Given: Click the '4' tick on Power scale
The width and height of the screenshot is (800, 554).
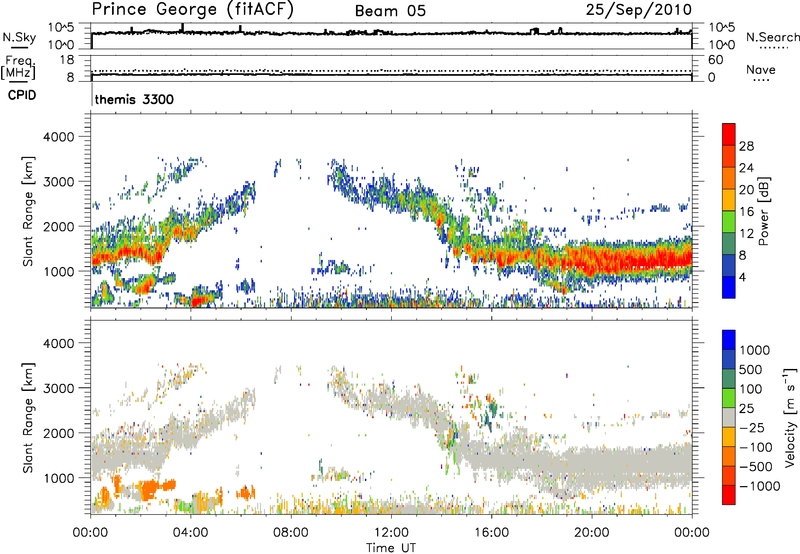Looking at the screenshot, I should [x=742, y=277].
